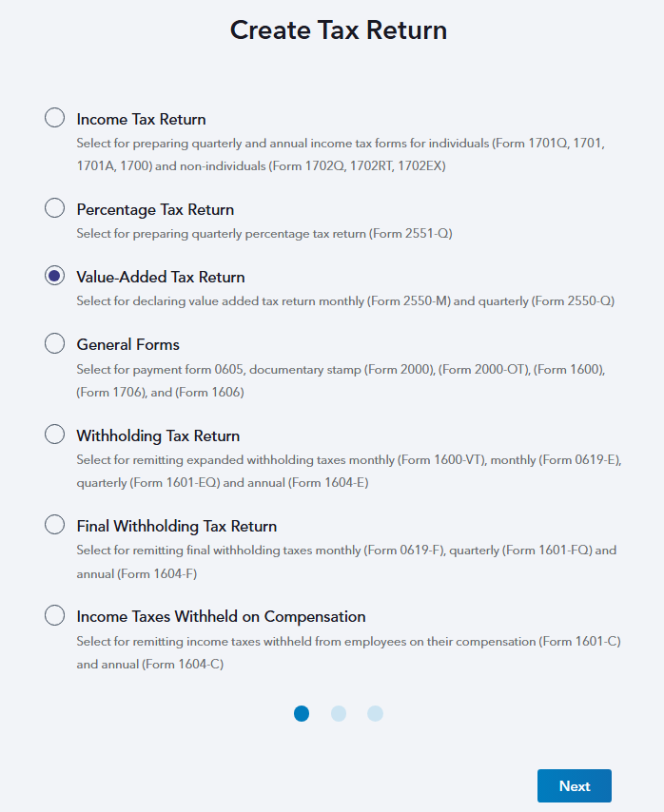Image resolution: width=664 pixels, height=812 pixels.
Task: Click the Value-Added Tax Return label
Action: click(x=161, y=277)
